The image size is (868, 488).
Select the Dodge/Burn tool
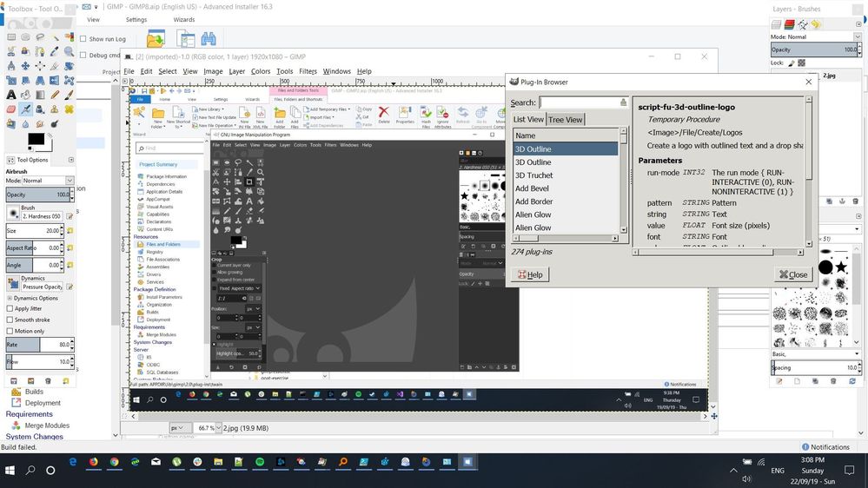[55, 124]
